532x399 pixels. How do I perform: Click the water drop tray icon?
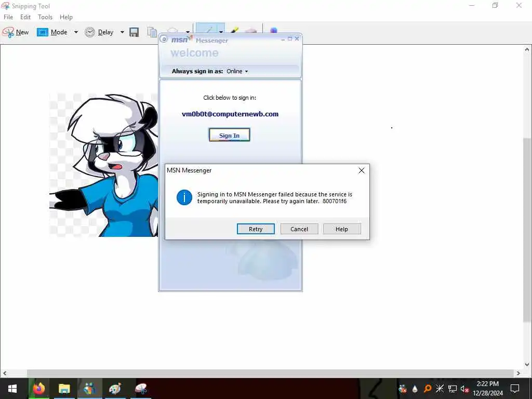(415, 389)
